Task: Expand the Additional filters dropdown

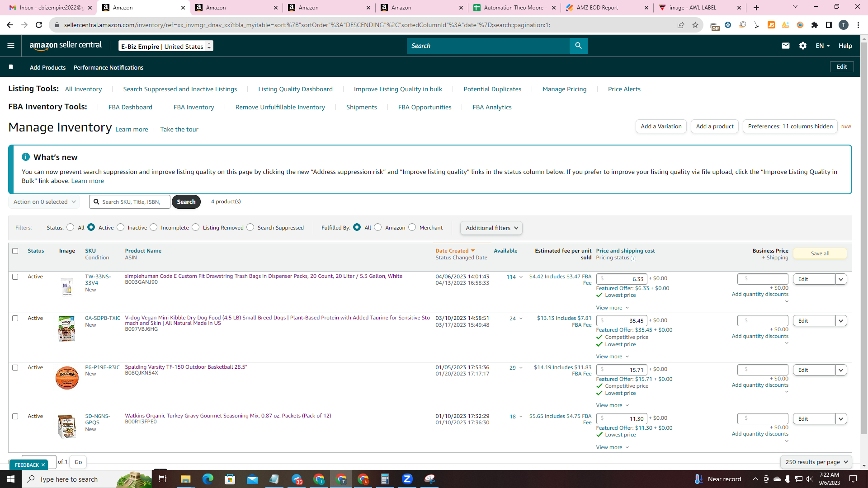Action: coord(491,228)
